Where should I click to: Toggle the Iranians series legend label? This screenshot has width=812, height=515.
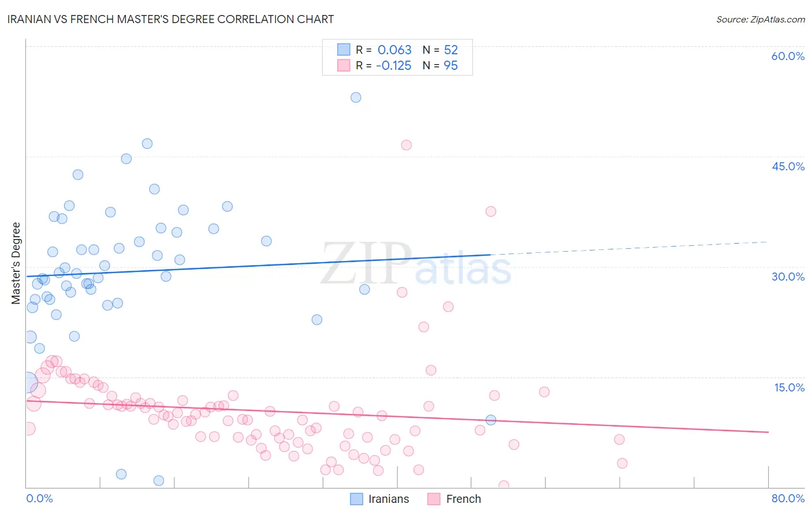coord(389,499)
